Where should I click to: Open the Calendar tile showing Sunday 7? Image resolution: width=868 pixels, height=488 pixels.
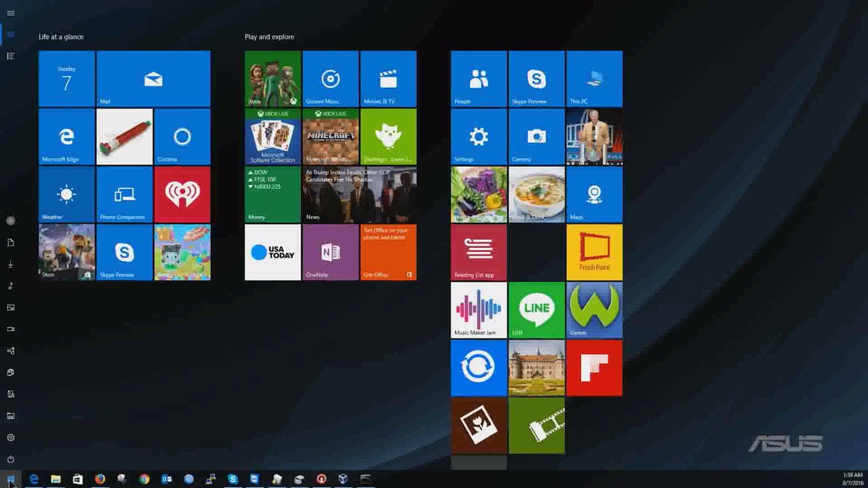(x=66, y=79)
